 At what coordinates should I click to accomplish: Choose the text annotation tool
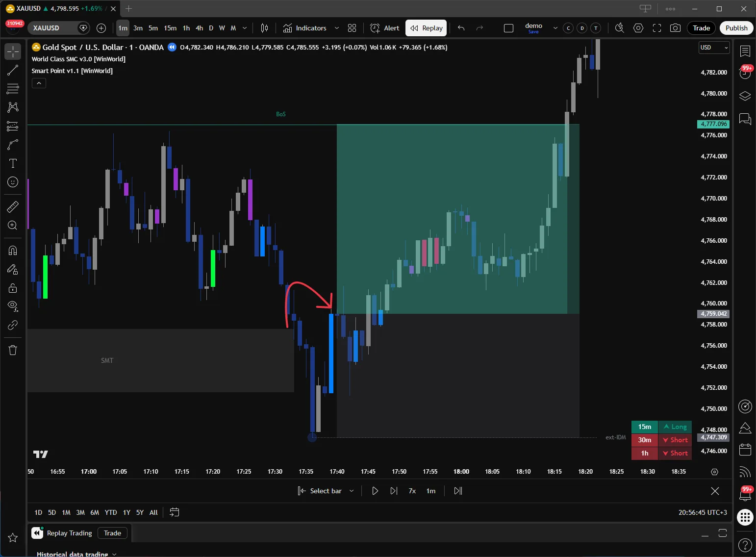pyautogui.click(x=13, y=163)
